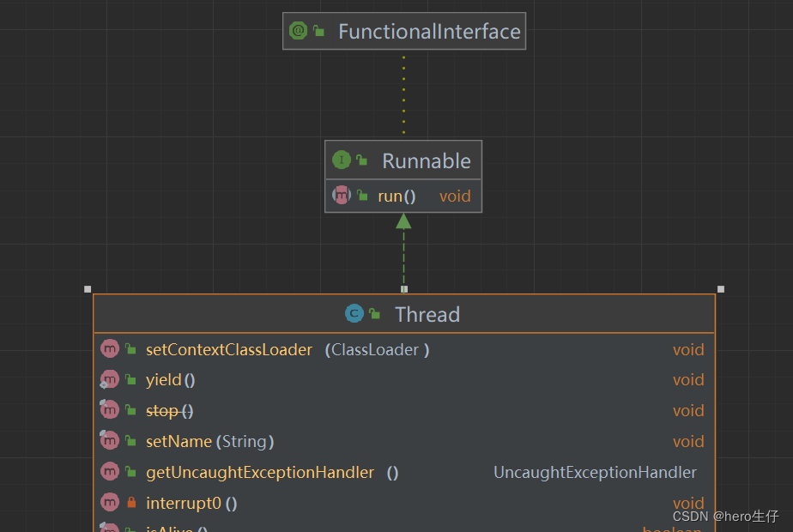Click the yield() method icon

click(110, 379)
